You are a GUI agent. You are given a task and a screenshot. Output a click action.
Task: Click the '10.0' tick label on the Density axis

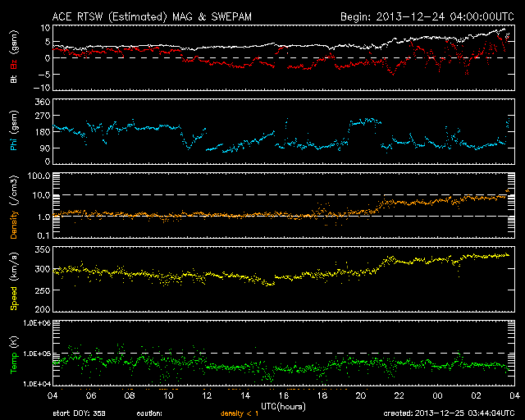[41, 195]
